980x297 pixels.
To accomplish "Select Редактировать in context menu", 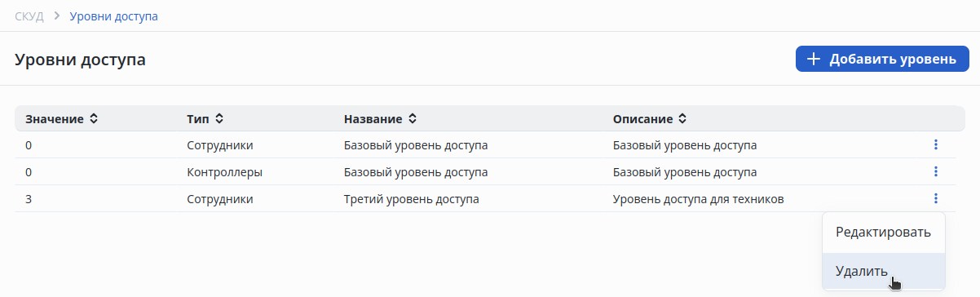I will coord(883,232).
